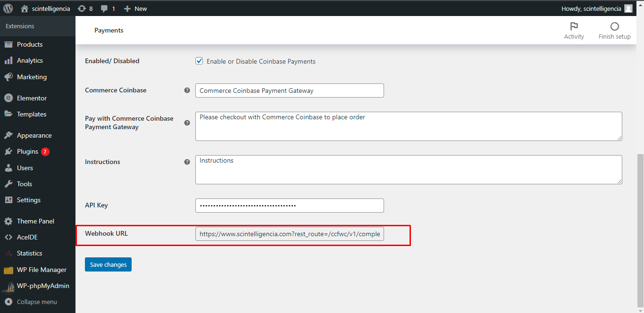Click the Pay with Commerce Coinbase label

(x=129, y=123)
